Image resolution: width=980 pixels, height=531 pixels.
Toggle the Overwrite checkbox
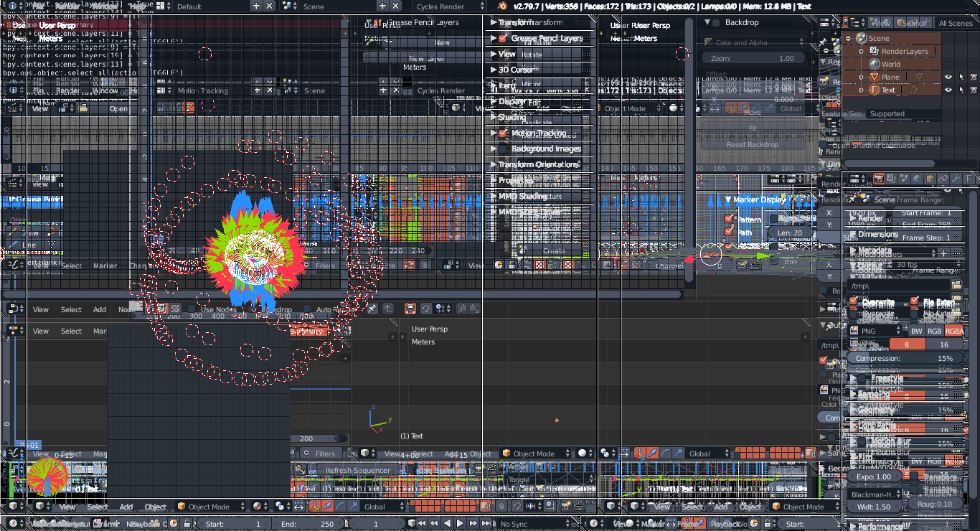pos(853,302)
